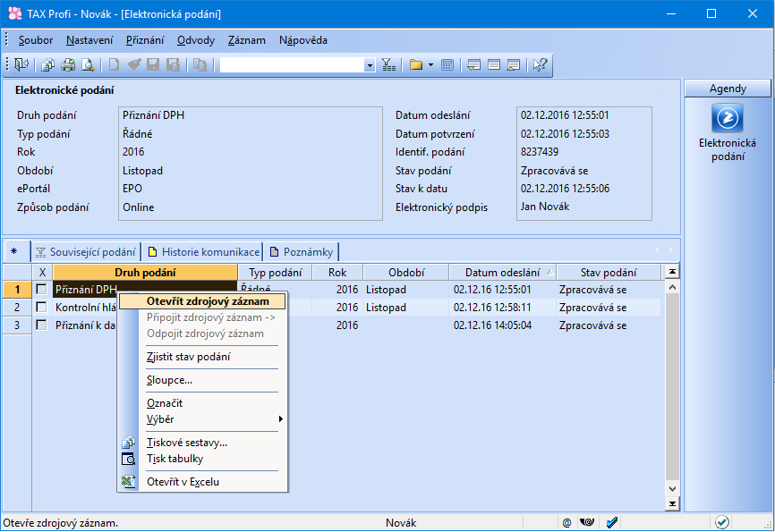Click the context help cursor icon
This screenshot has height=532, width=775.
[540, 64]
